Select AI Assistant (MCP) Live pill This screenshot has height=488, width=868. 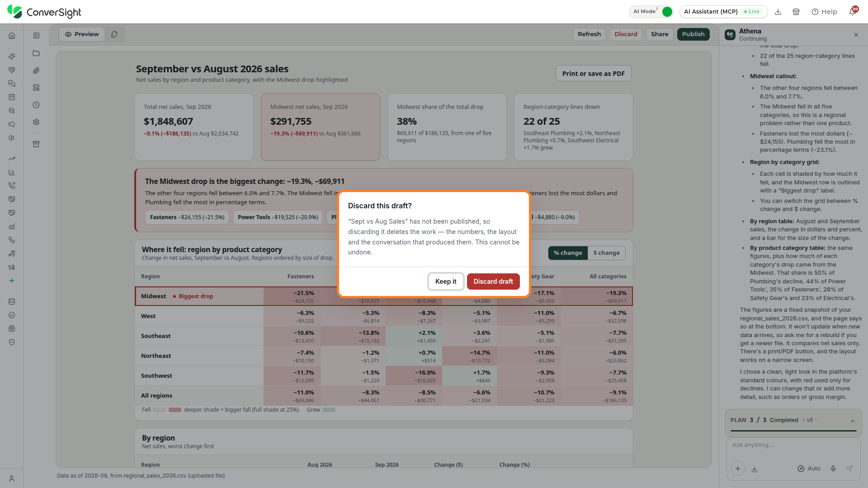[723, 12]
